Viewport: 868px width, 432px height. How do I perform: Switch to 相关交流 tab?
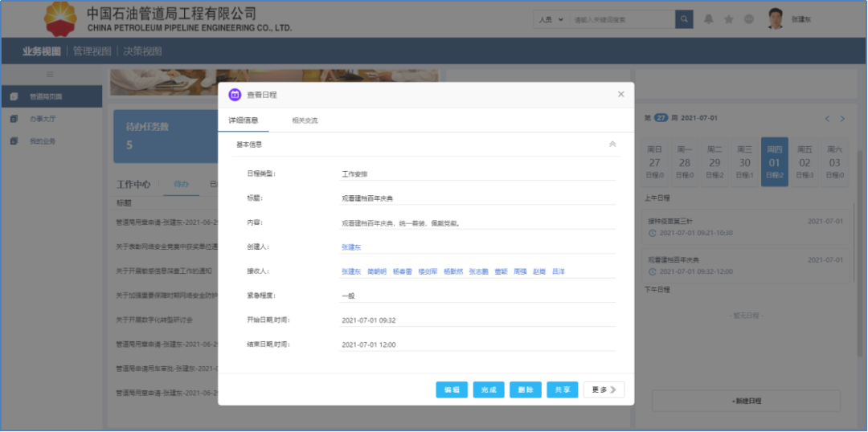tap(305, 120)
